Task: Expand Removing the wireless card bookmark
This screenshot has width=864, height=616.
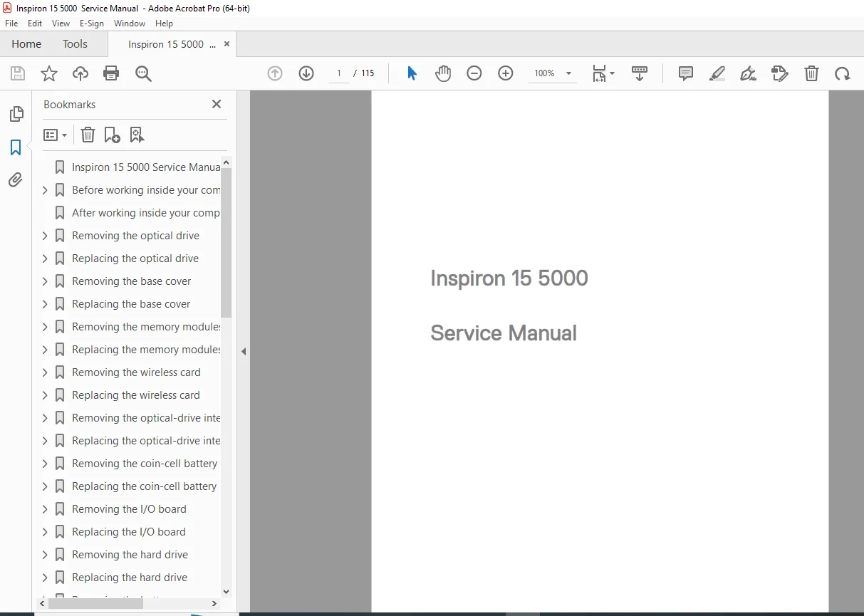Action: (45, 372)
